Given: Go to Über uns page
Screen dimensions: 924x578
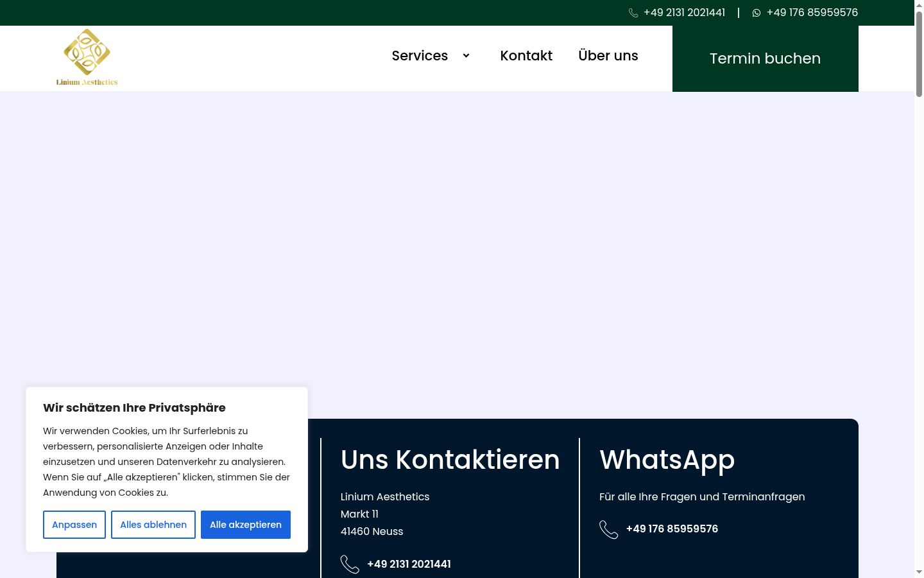Looking at the screenshot, I should tap(608, 56).
